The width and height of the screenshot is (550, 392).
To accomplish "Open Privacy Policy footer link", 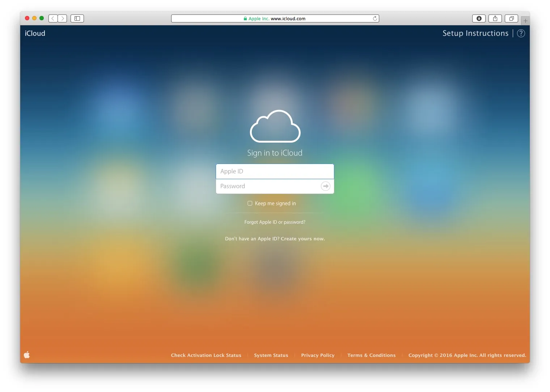I will point(318,355).
